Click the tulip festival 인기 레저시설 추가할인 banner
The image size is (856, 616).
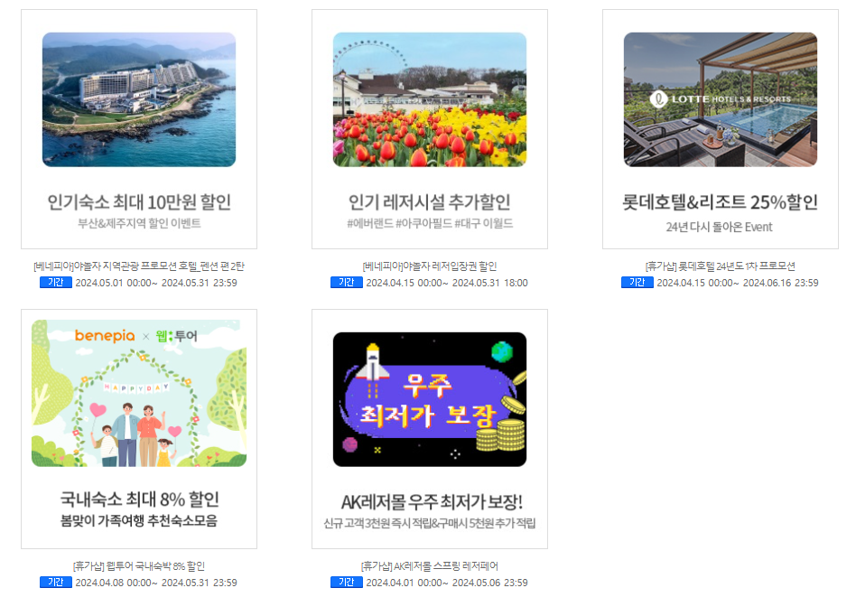click(429, 99)
